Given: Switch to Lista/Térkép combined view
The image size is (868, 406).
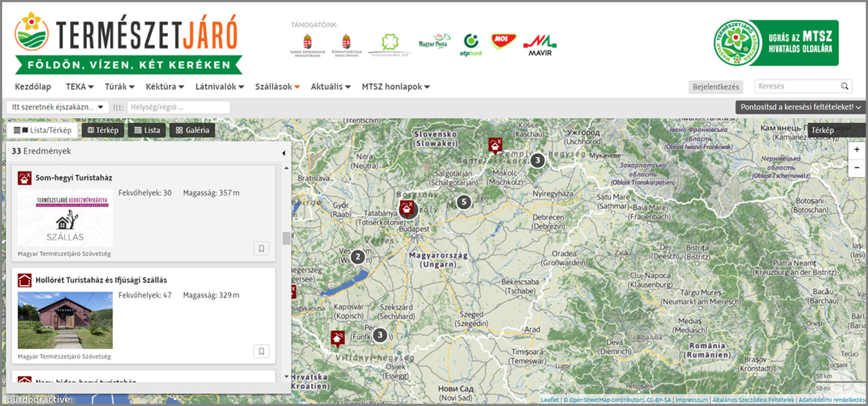Looking at the screenshot, I should (x=43, y=130).
